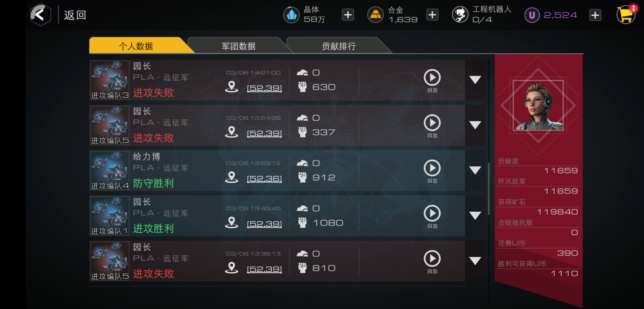Viewport: 644px width, 309px height.
Task: Tap the purple U coin icon
Action: 532,15
